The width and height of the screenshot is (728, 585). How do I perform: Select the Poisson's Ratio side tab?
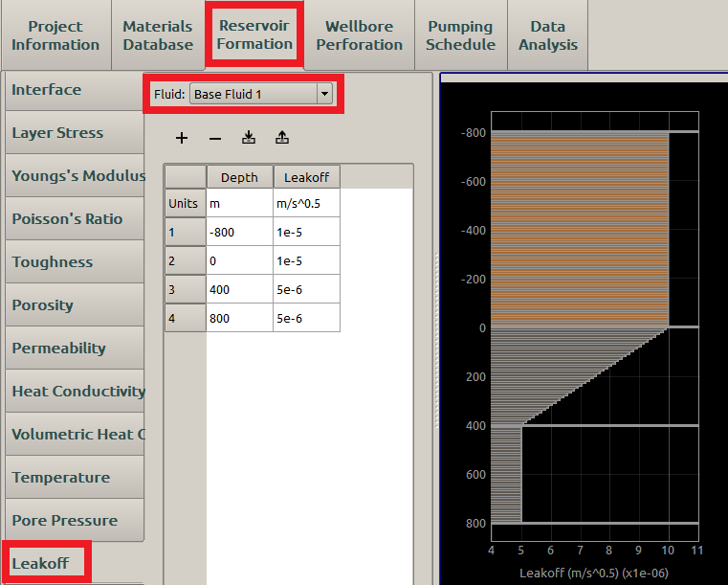point(75,219)
